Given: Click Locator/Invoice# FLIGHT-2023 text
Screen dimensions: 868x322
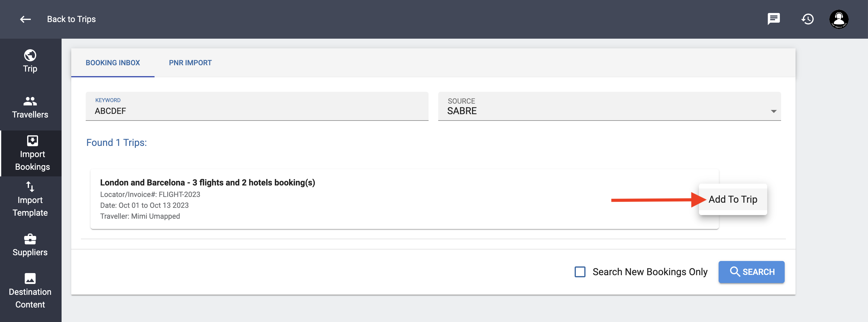Looking at the screenshot, I should click(x=150, y=195).
